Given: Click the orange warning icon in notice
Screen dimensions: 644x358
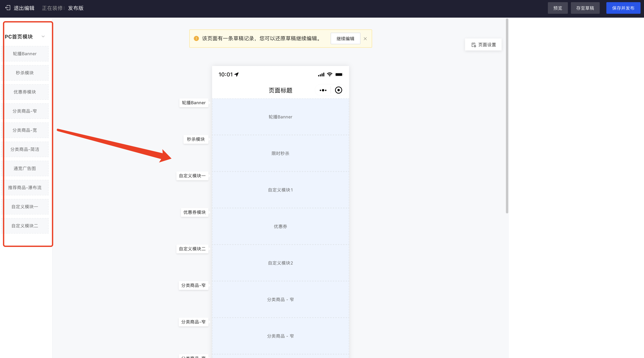Looking at the screenshot, I should pos(196,38).
